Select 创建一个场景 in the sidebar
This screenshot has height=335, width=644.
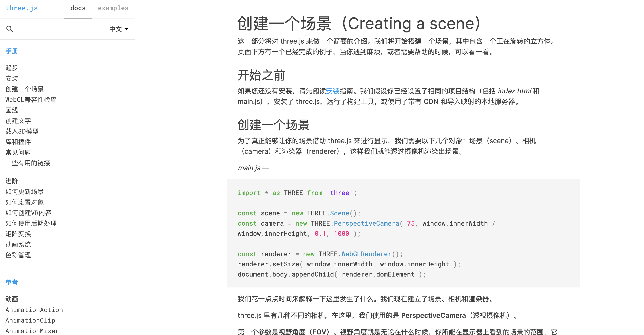click(25, 89)
